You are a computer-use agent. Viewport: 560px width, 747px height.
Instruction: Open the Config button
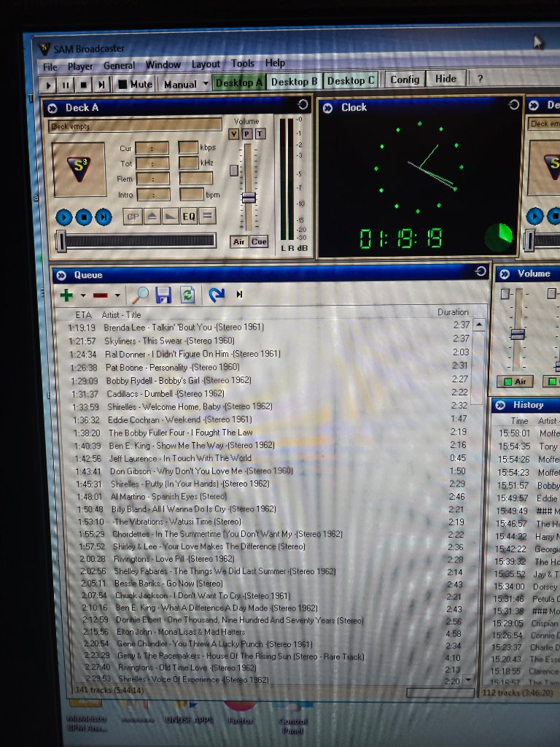pyautogui.click(x=405, y=80)
